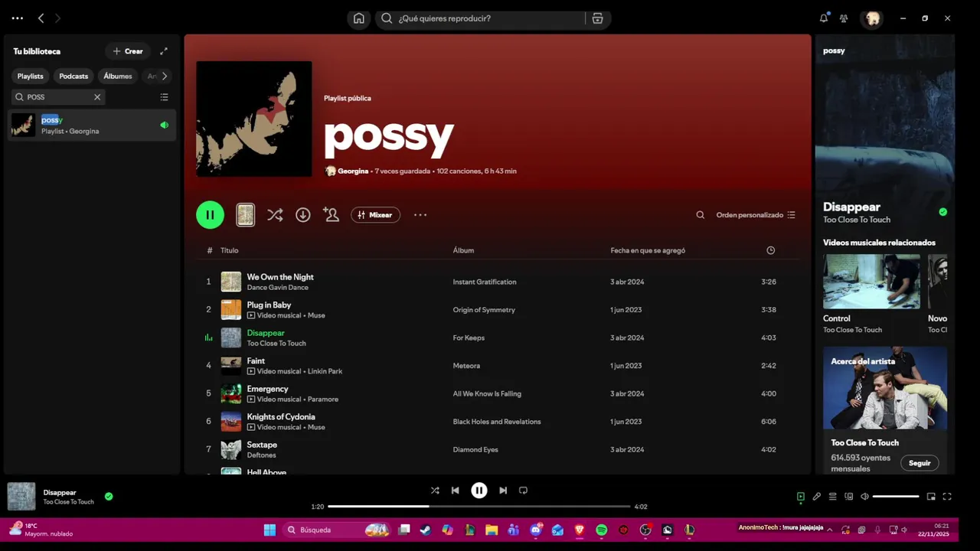Open Control music video thumbnail
The width and height of the screenshot is (980, 551).
871,282
